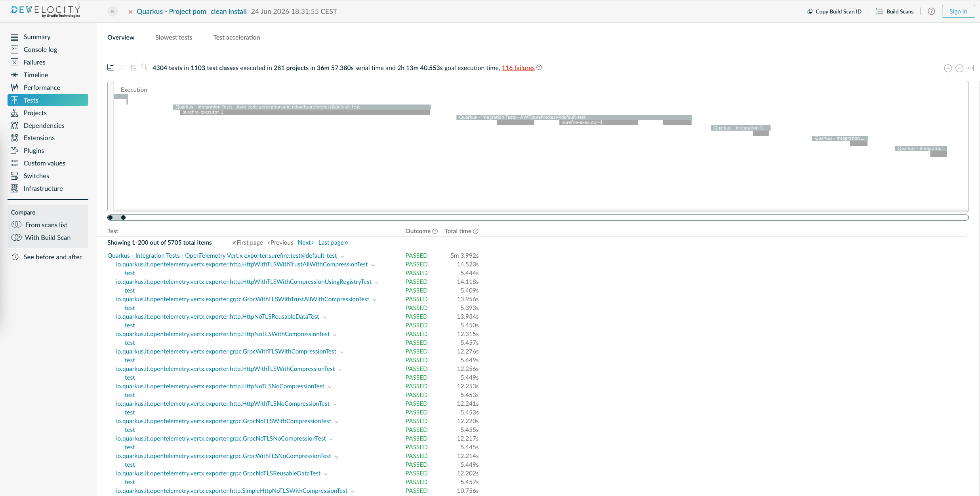Image resolution: width=980 pixels, height=496 pixels.
Task: Click the Outcome column help icon
Action: pyautogui.click(x=435, y=231)
